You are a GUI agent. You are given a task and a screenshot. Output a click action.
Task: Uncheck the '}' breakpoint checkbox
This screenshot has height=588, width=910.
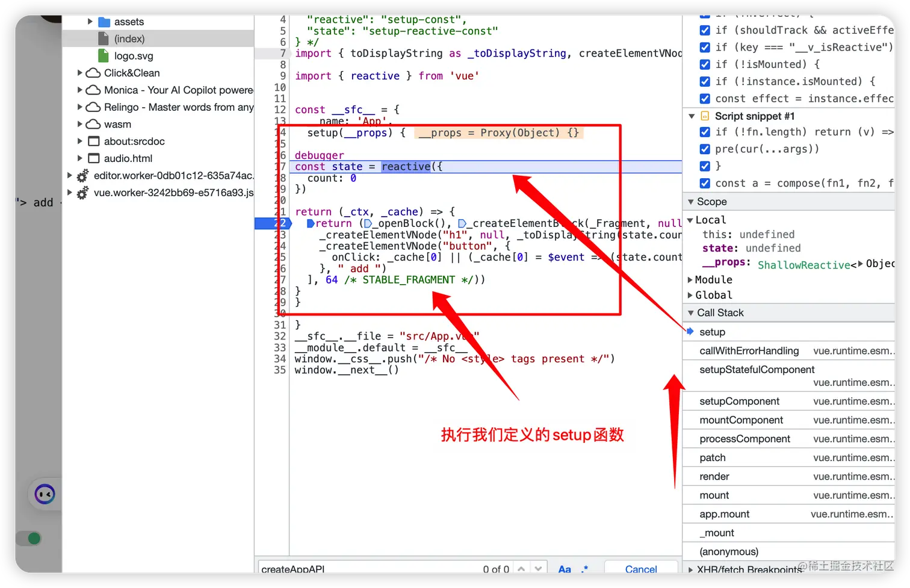(705, 166)
